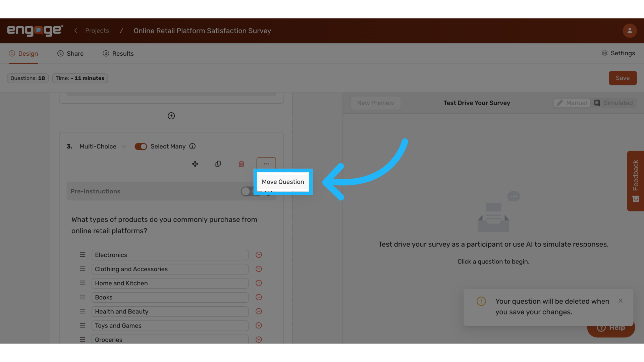The height and width of the screenshot is (362, 644).
Task: Open the three-dots more options on question 3
Action: coord(266,164)
